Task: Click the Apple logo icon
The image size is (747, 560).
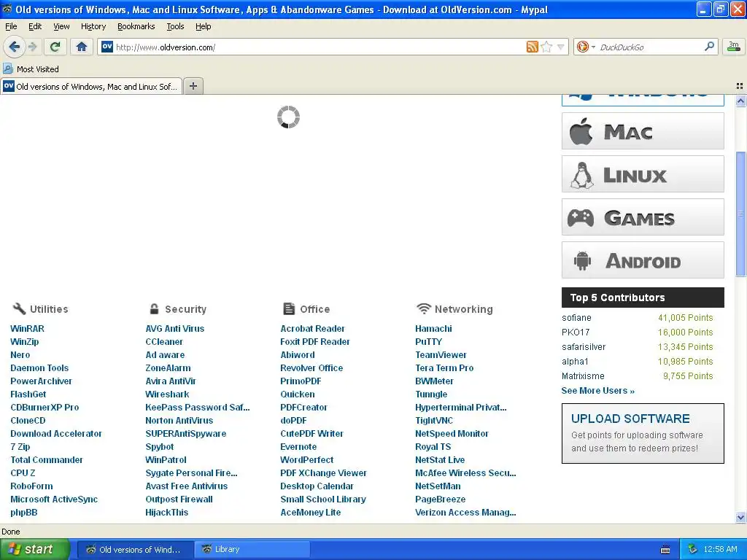Action: 581,131
